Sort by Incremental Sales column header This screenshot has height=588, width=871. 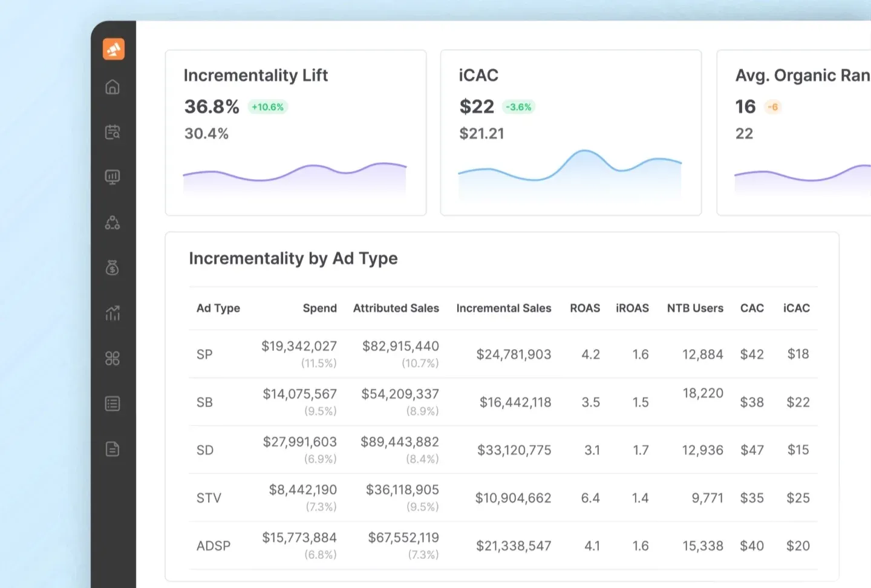click(504, 308)
